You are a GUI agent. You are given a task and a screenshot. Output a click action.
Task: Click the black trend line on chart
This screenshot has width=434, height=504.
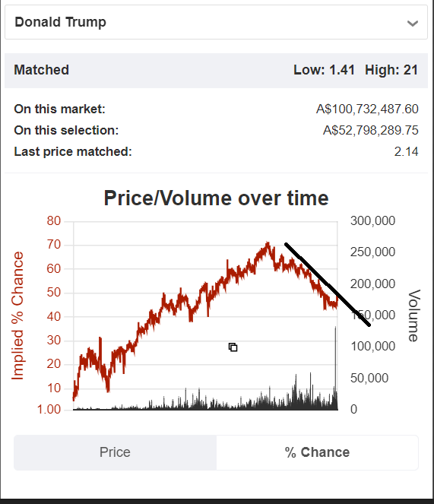328,284
